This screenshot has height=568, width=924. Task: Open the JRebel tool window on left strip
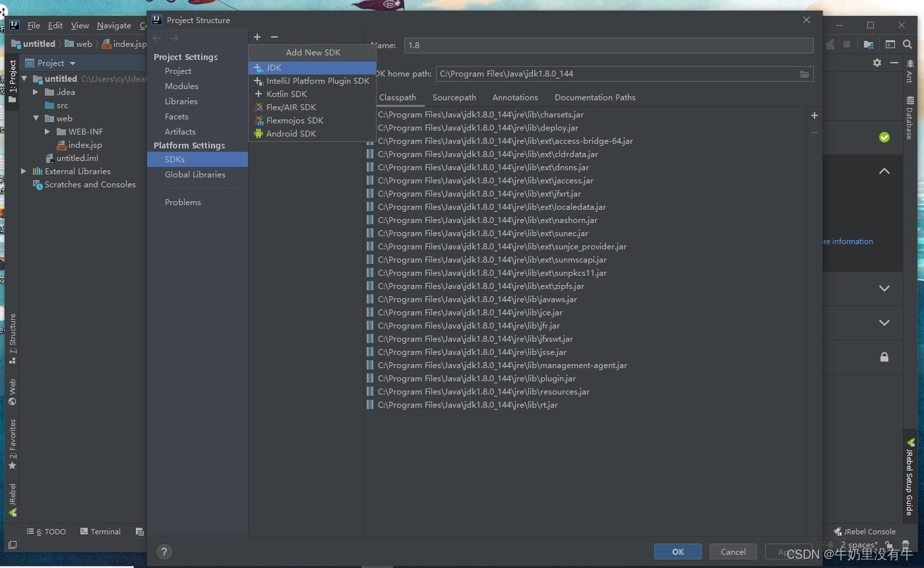click(x=12, y=500)
